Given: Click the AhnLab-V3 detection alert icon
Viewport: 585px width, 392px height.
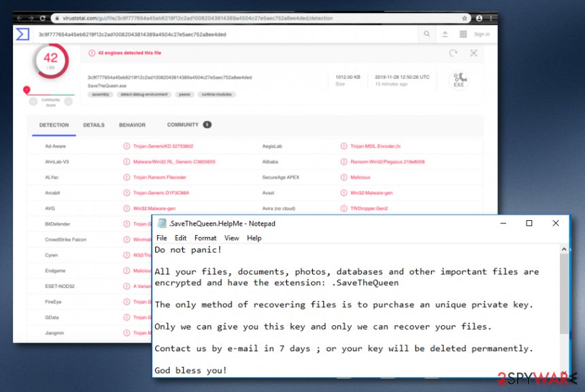Looking at the screenshot, I should pyautogui.click(x=127, y=162).
